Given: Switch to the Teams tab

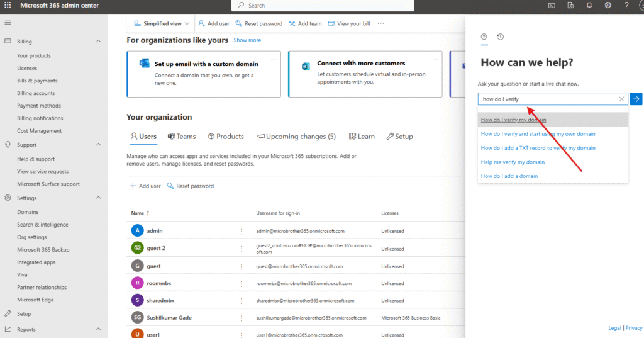Looking at the screenshot, I should click(182, 137).
